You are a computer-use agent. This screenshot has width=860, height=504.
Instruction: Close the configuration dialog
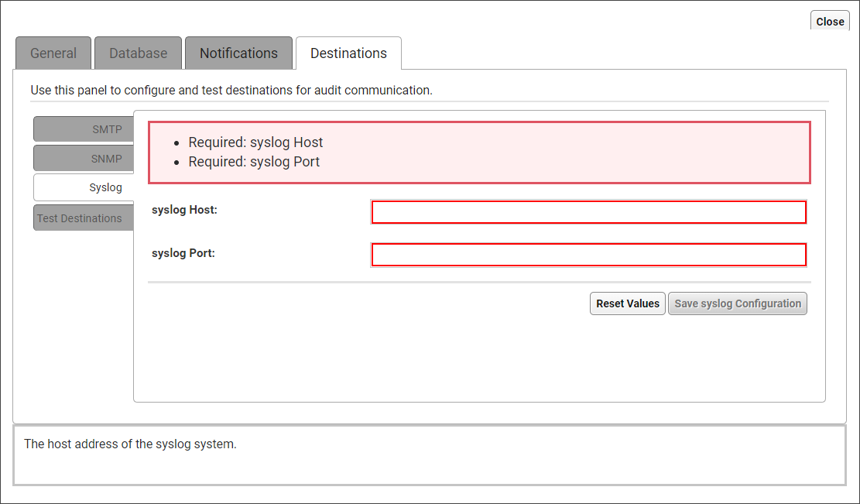point(830,22)
